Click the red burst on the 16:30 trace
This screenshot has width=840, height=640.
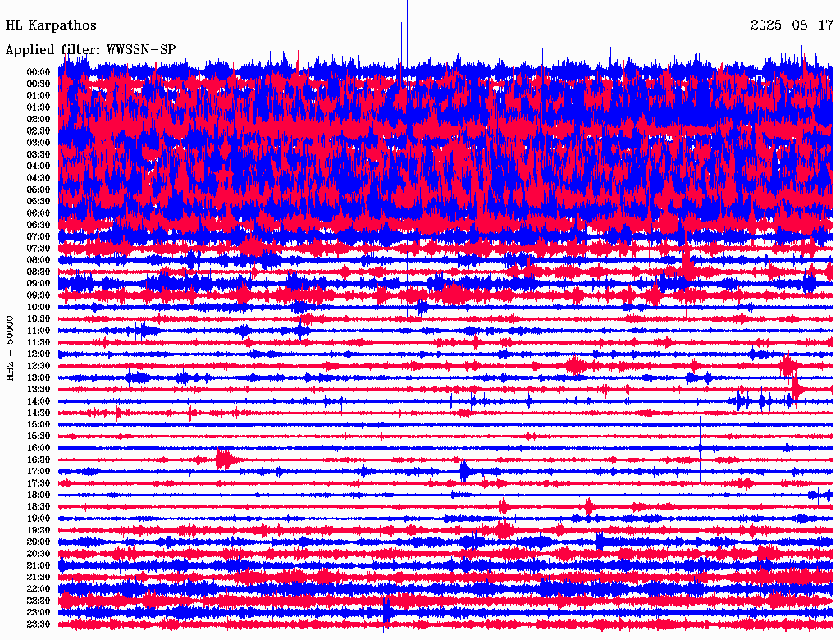(x=224, y=459)
